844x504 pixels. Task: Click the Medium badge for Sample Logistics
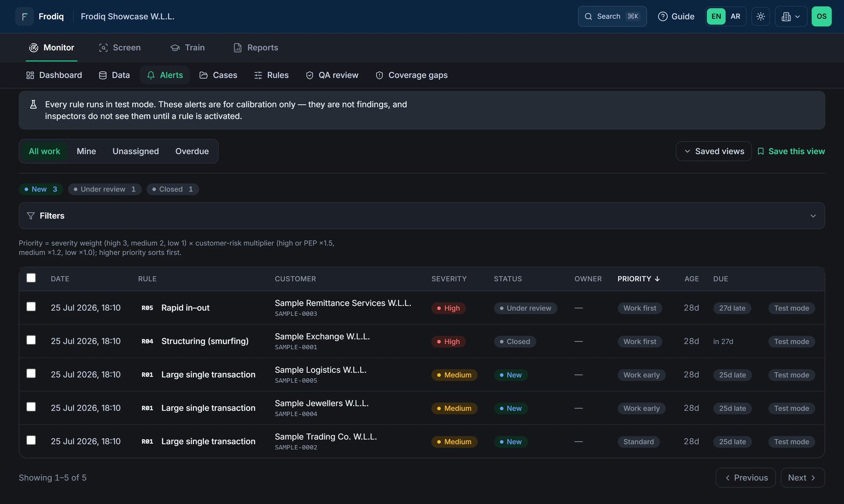coord(454,375)
